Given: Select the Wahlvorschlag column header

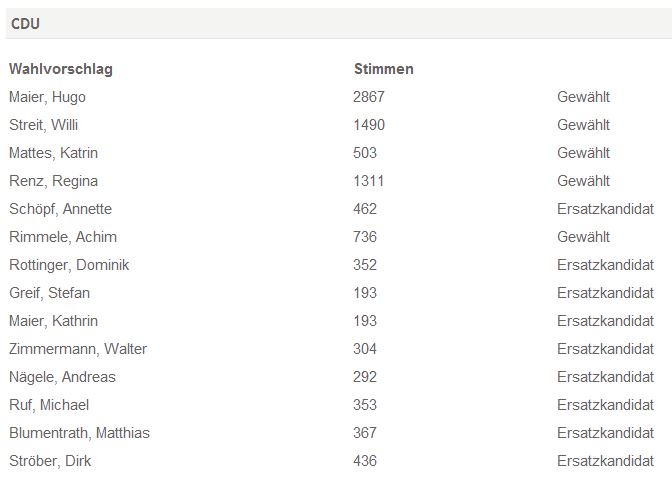Looking at the screenshot, I should point(61,69).
